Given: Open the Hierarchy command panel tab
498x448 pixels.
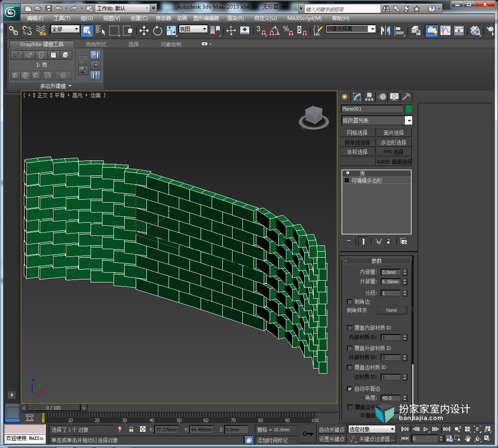Looking at the screenshot, I should point(369,97).
